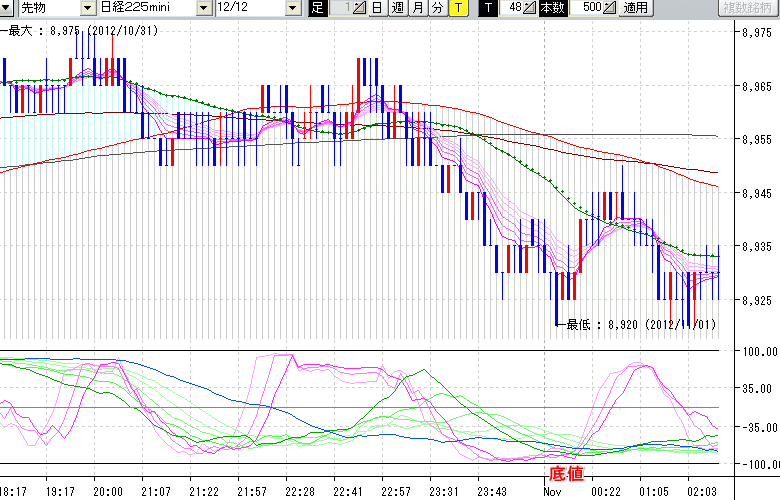Open the 12/12 contract month dropdown
The width and height of the screenshot is (780, 500).
(x=292, y=8)
